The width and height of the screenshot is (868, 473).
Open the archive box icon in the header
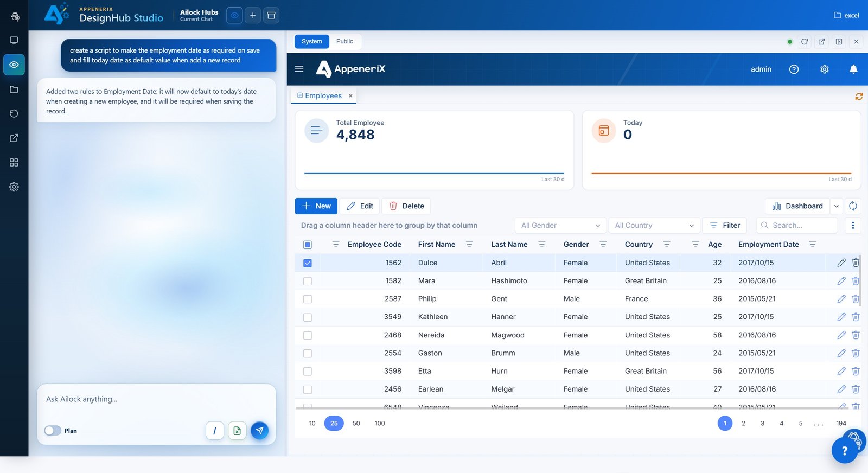tap(271, 15)
